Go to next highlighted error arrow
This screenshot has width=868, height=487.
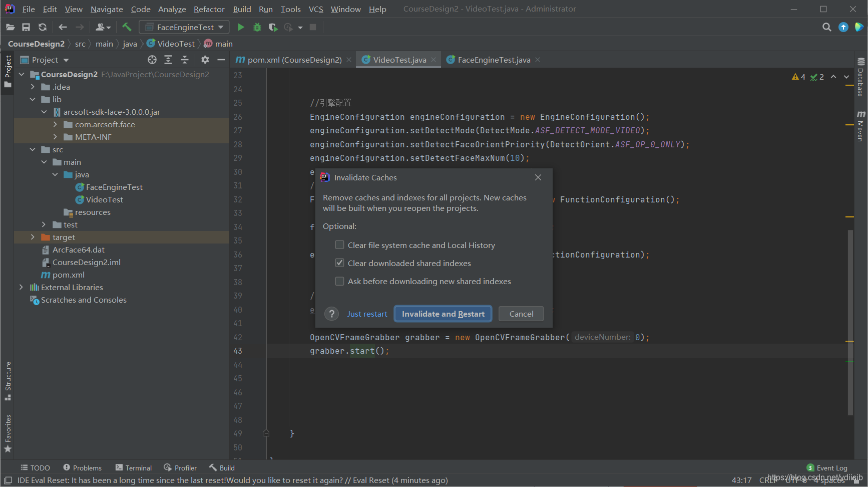click(846, 77)
